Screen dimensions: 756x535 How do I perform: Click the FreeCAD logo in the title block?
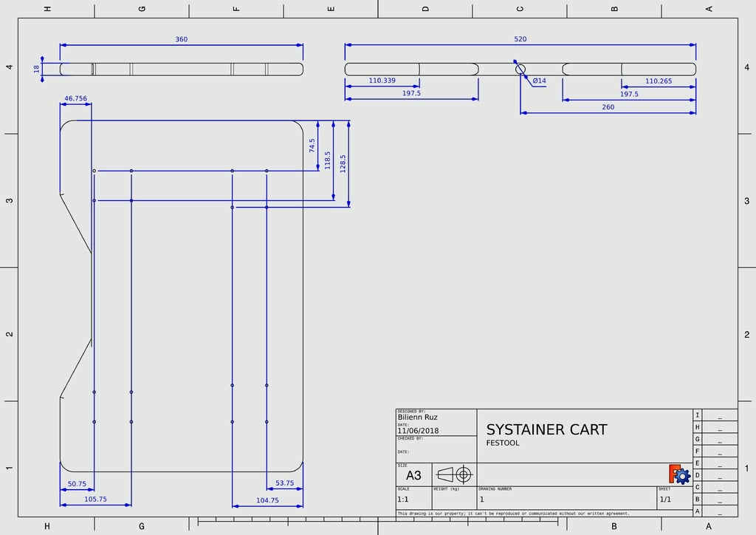pos(679,474)
